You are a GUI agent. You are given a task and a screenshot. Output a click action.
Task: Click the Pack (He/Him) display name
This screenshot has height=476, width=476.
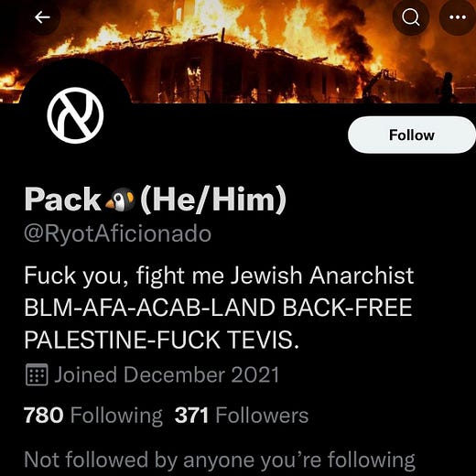pyautogui.click(x=156, y=199)
